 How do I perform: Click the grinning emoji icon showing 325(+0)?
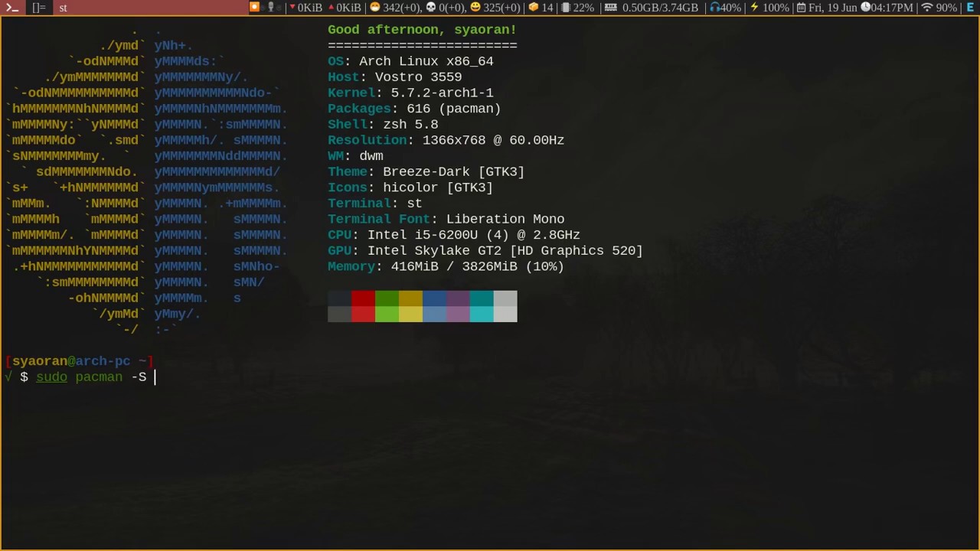coord(475,8)
